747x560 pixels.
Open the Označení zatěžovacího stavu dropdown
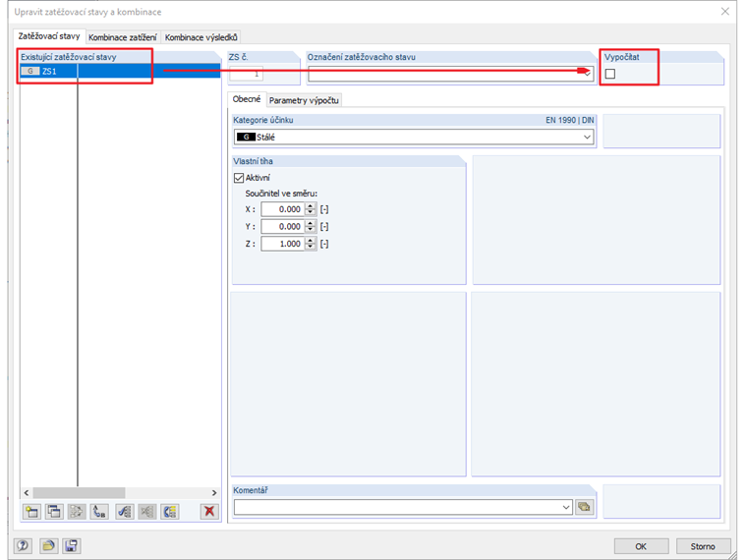click(x=587, y=74)
